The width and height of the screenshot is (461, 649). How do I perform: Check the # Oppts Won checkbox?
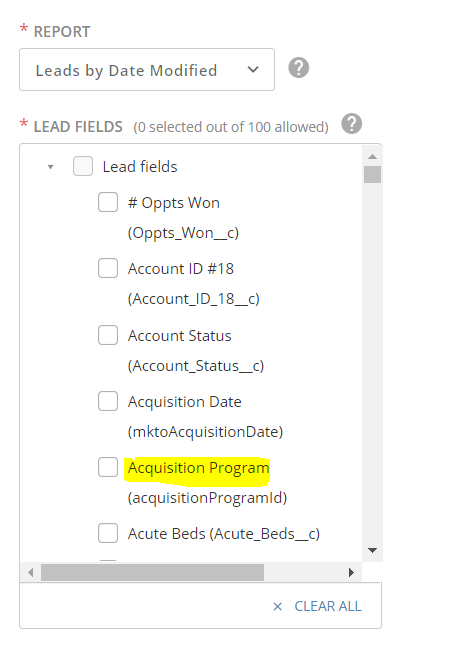[x=108, y=202]
